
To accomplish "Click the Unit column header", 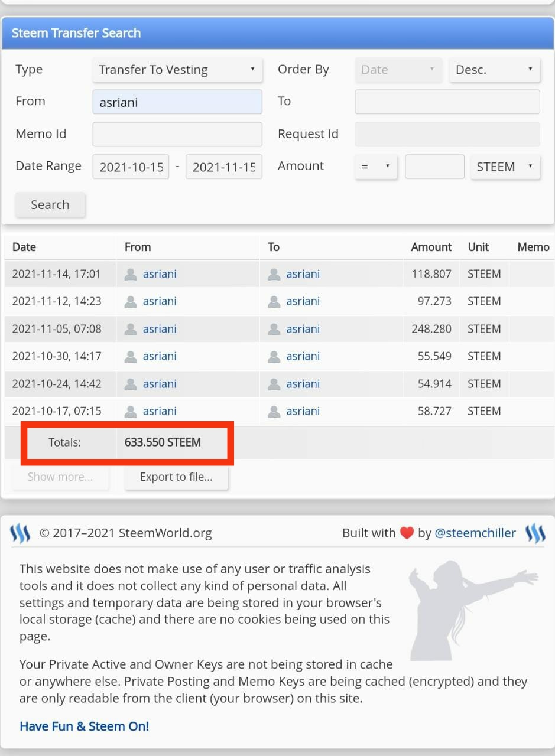I will [478, 247].
